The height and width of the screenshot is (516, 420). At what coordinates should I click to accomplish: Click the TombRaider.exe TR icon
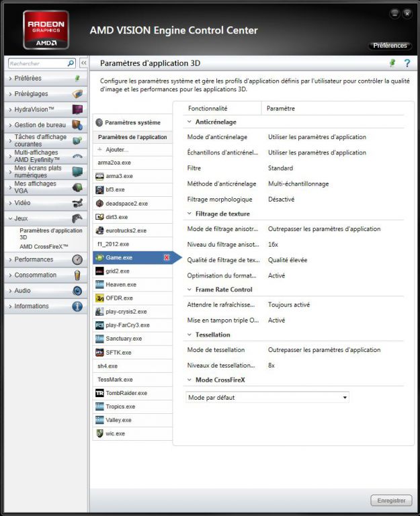(99, 393)
